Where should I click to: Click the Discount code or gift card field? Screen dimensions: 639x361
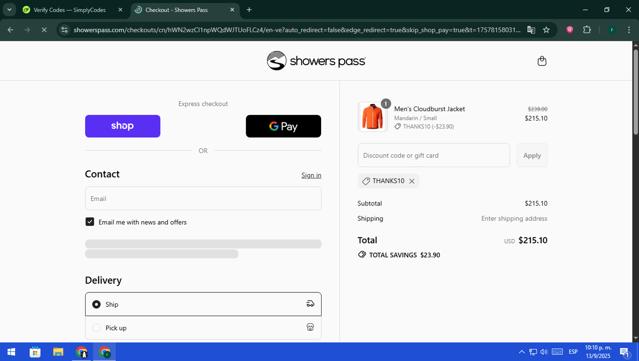[434, 155]
